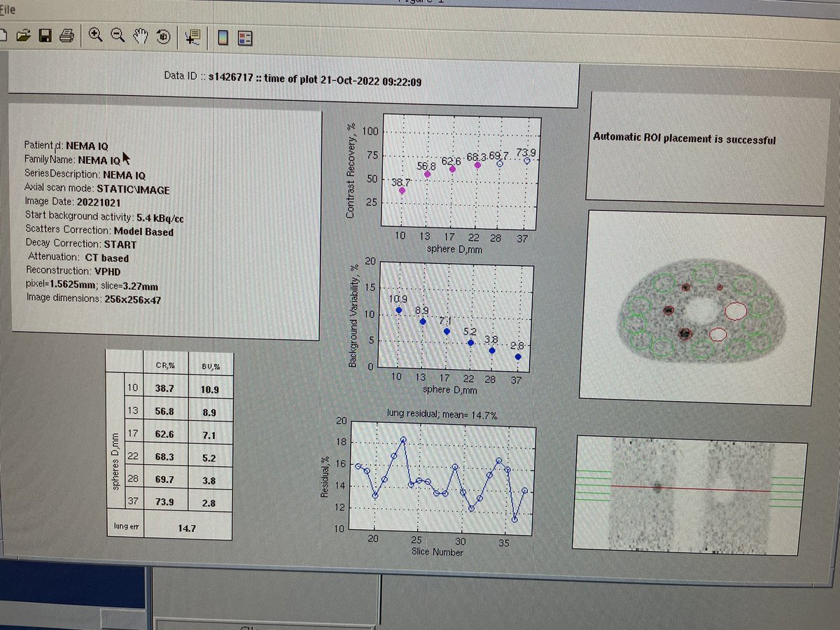Click the 10.9 point in Background Variability plot
This screenshot has height=630, width=840.
click(x=399, y=309)
